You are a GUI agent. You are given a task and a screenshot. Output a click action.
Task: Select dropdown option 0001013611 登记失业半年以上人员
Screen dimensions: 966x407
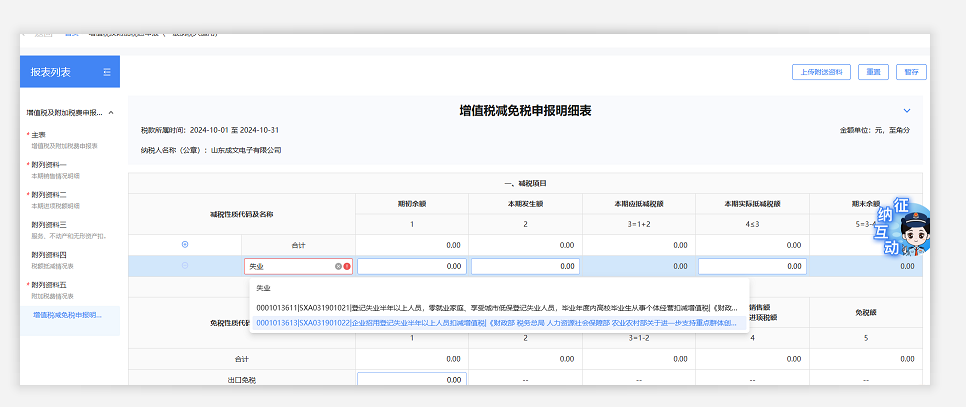[x=496, y=307]
